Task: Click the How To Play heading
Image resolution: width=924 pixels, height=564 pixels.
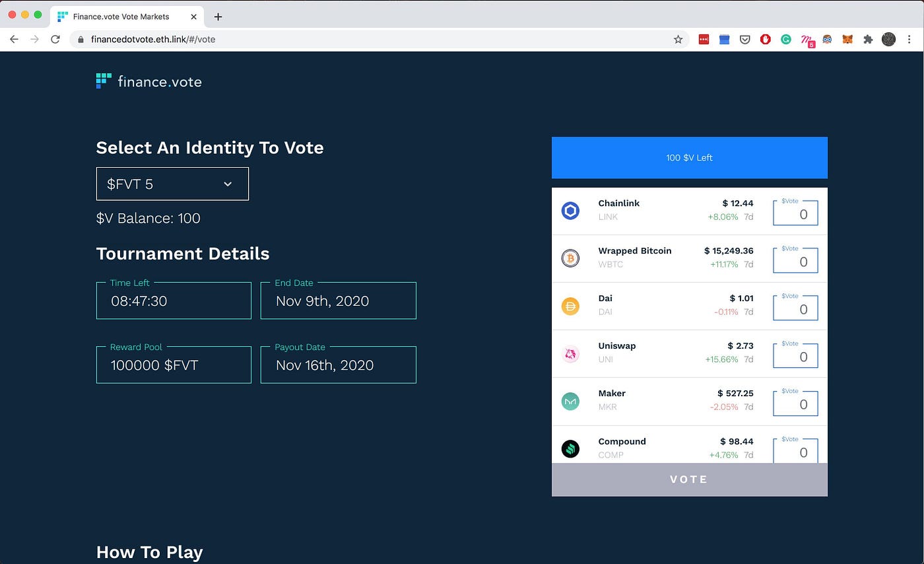Action: tap(149, 552)
